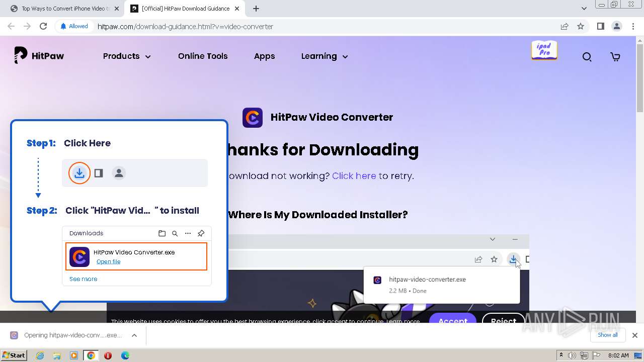644x362 pixels.
Task: Open the Apps menu item
Action: [x=264, y=56]
